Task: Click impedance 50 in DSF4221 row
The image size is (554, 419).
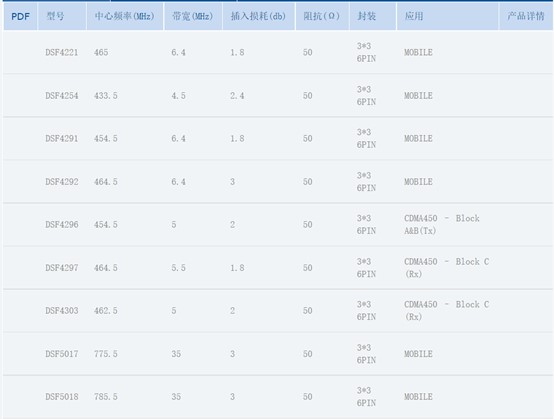Action: [x=307, y=52]
